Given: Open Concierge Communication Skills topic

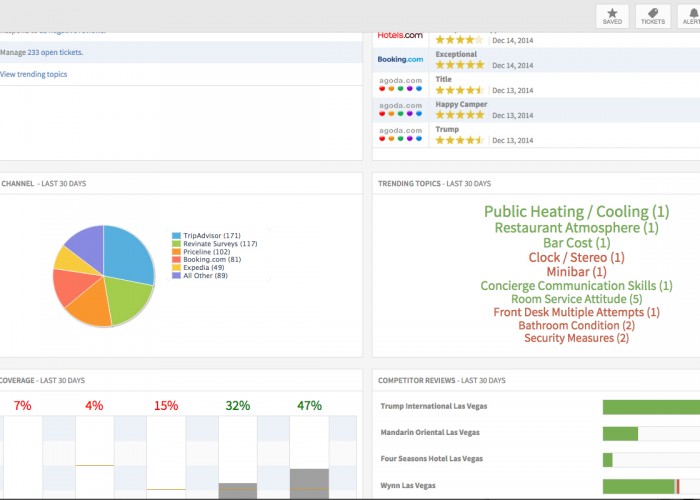Looking at the screenshot, I should click(576, 286).
